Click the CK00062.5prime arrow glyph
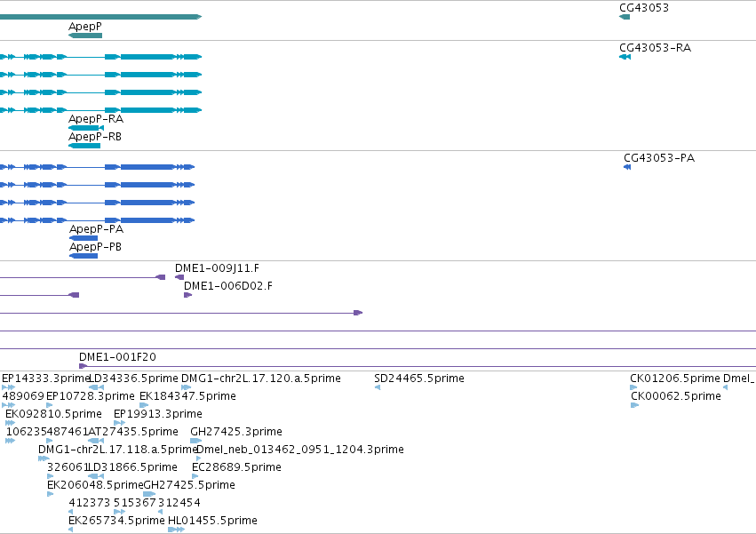The width and height of the screenshot is (756, 534). pyautogui.click(x=635, y=405)
